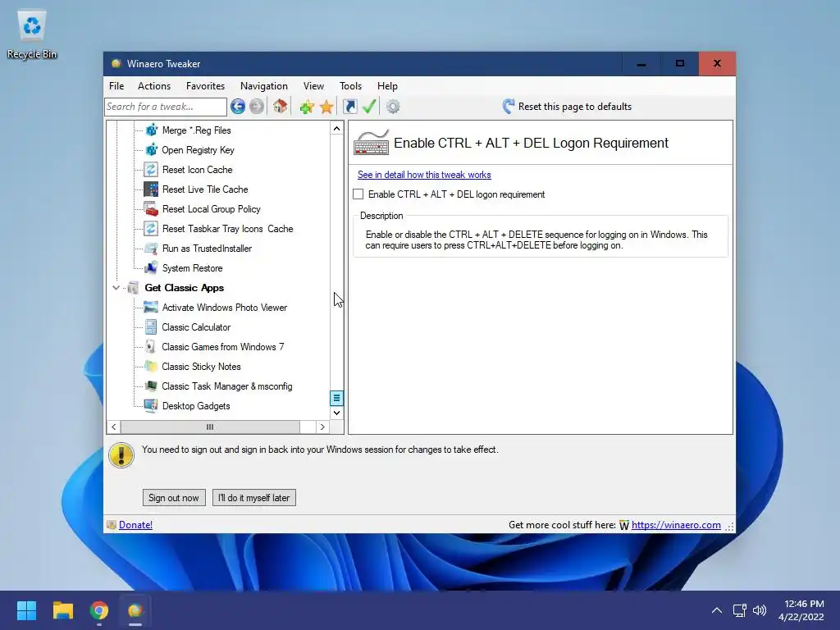The image size is (840, 630).
Task: Open the Help menu
Action: coord(387,86)
